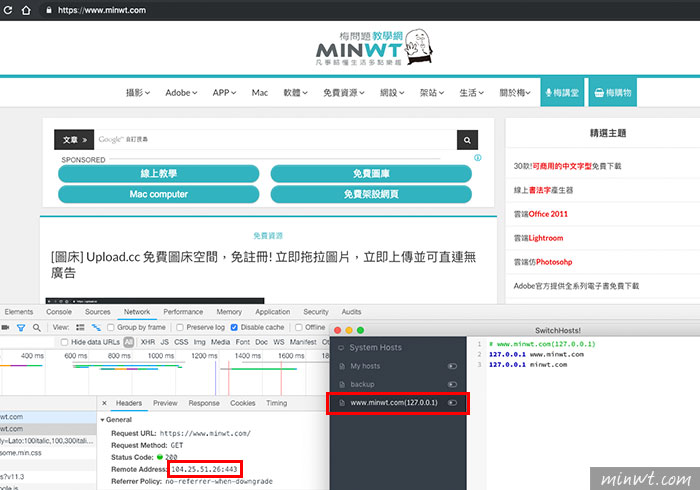Enable Offline checkbox
Viewport: 700px width, 490px height.
pyautogui.click(x=299, y=328)
